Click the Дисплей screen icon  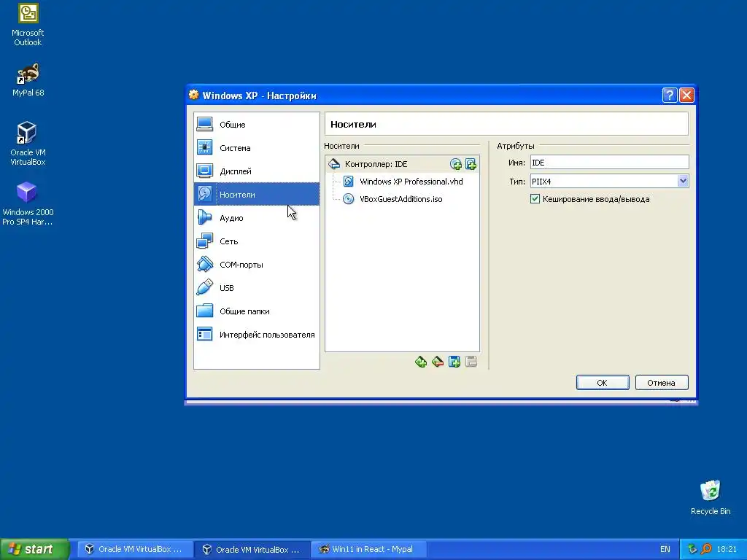click(x=205, y=171)
